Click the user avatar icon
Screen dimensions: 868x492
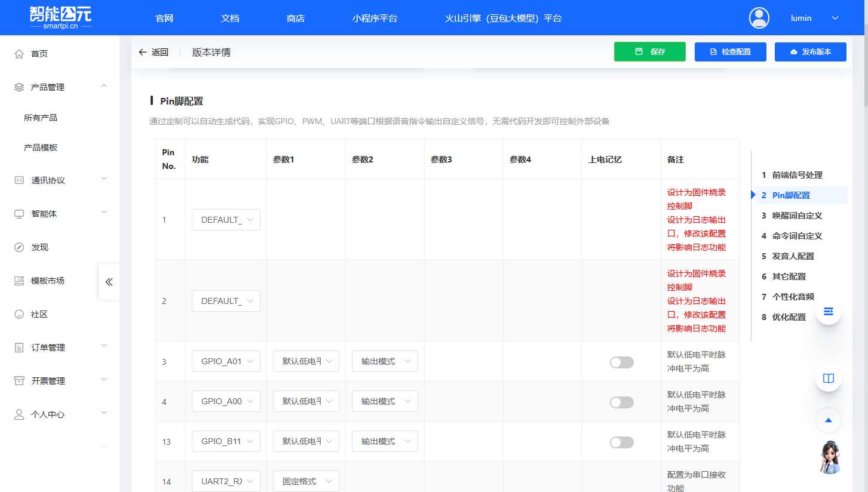[759, 18]
